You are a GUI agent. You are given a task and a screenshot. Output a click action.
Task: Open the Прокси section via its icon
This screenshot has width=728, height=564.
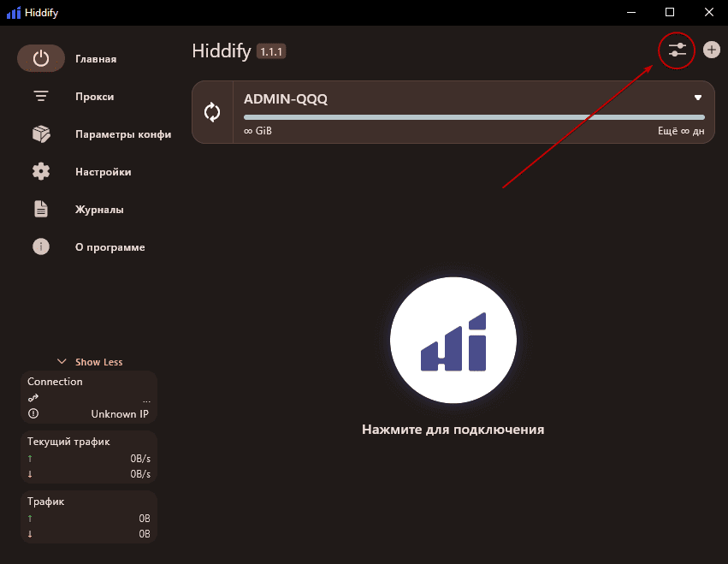41,96
